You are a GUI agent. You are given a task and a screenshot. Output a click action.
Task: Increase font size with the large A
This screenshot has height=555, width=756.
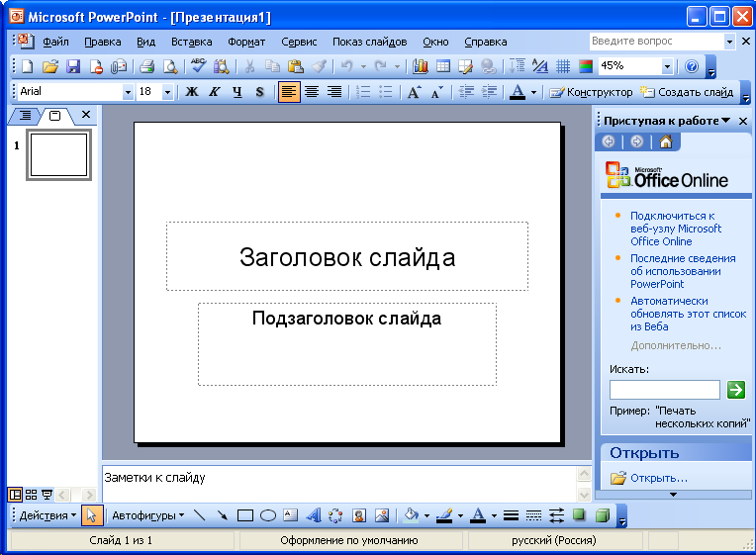point(415,92)
